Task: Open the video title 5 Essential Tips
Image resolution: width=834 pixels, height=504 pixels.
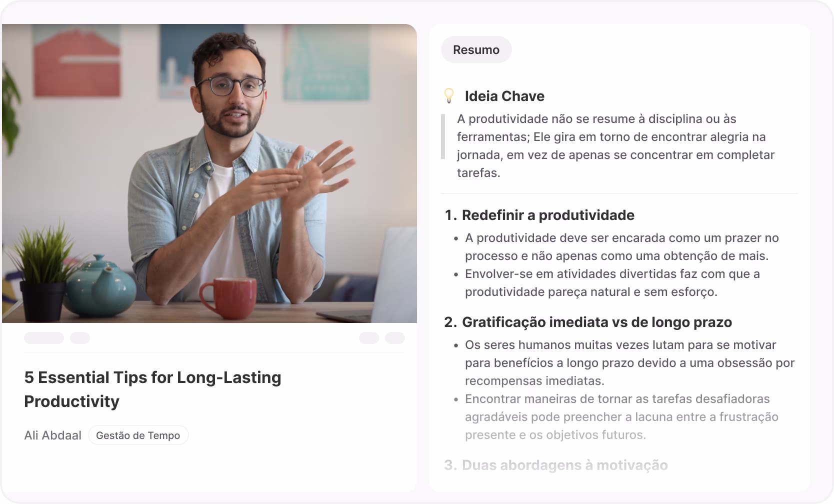Action: point(152,389)
